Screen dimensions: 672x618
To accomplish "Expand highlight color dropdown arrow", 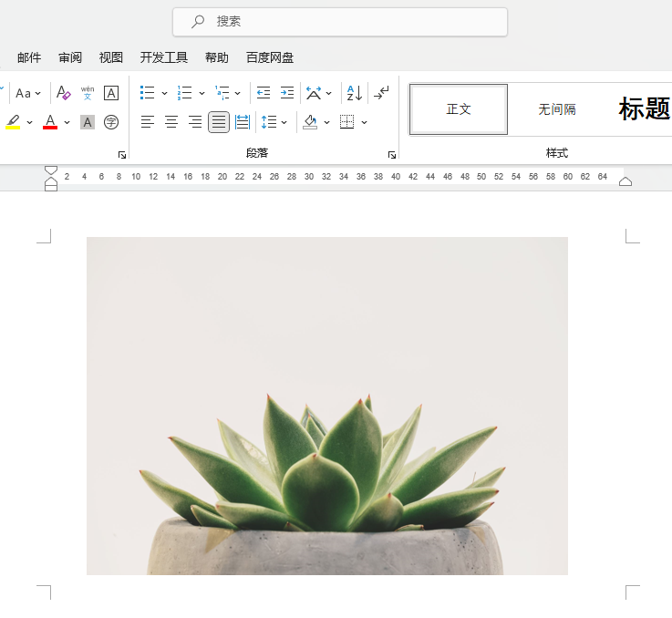I will coord(29,122).
